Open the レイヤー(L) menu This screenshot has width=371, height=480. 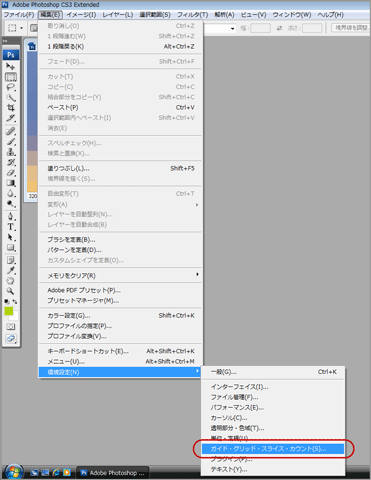[117, 15]
